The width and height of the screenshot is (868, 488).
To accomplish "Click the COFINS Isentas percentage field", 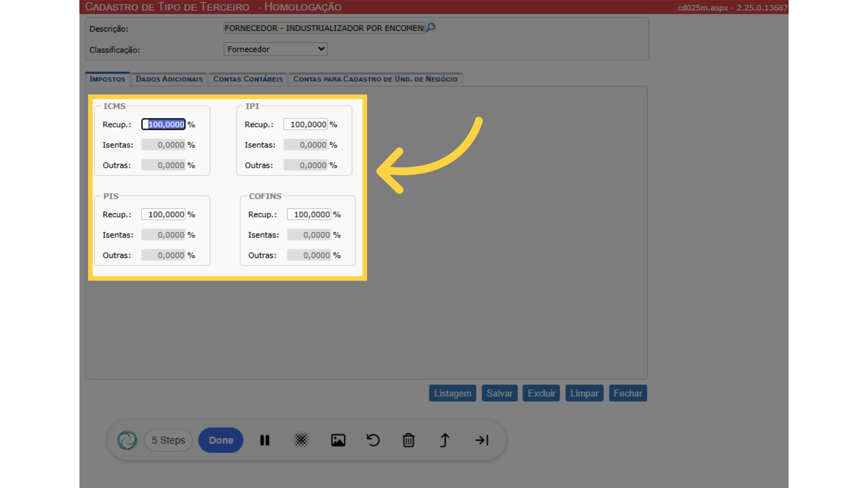I will click(309, 235).
